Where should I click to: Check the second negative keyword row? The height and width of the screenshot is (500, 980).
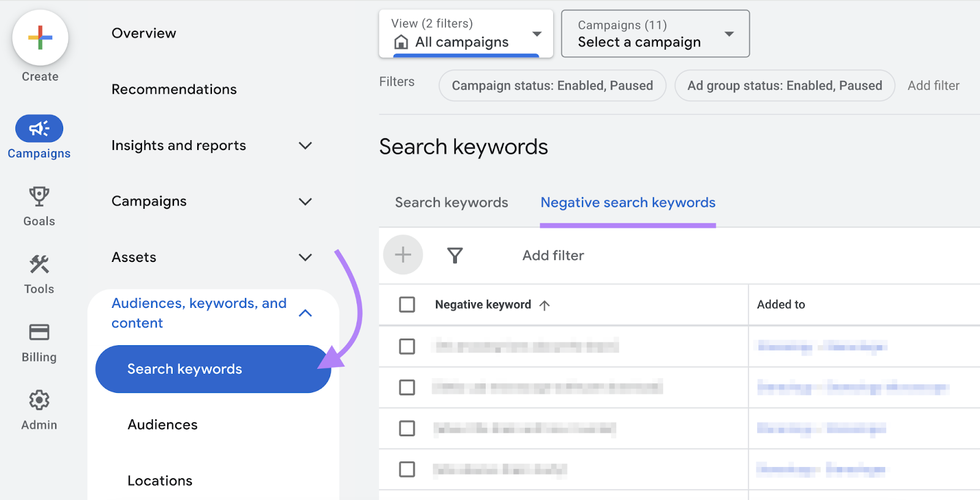pos(407,387)
